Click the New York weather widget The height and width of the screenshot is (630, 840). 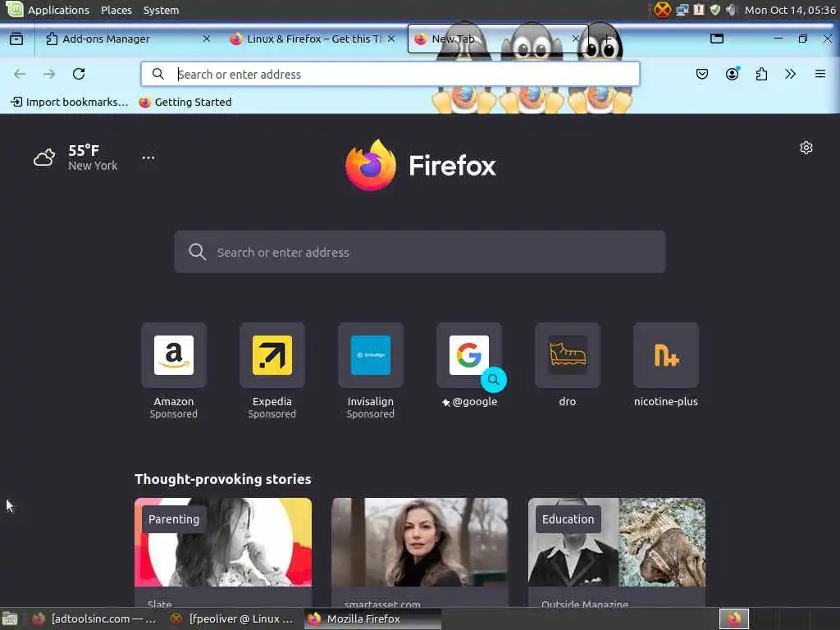coord(75,157)
